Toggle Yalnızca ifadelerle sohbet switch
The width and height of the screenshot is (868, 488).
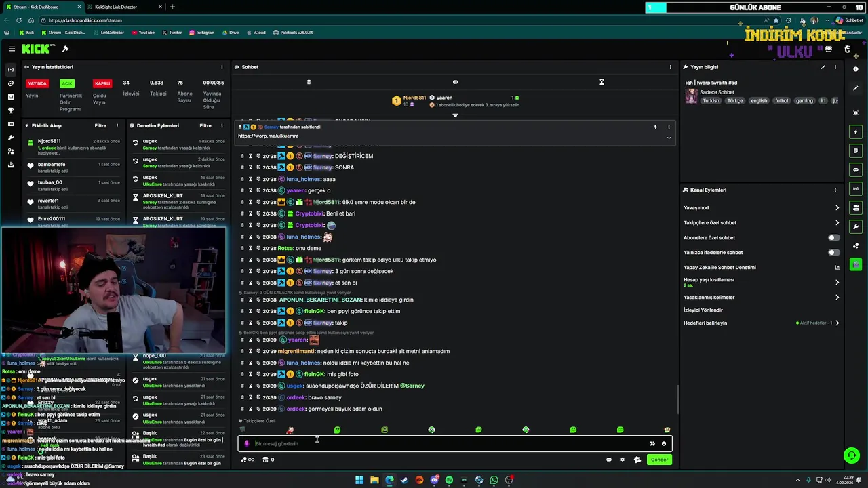833,253
